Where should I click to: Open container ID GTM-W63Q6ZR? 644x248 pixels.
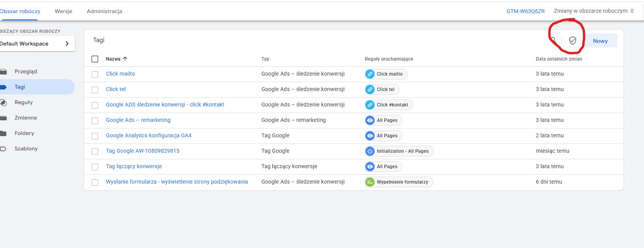(x=525, y=11)
